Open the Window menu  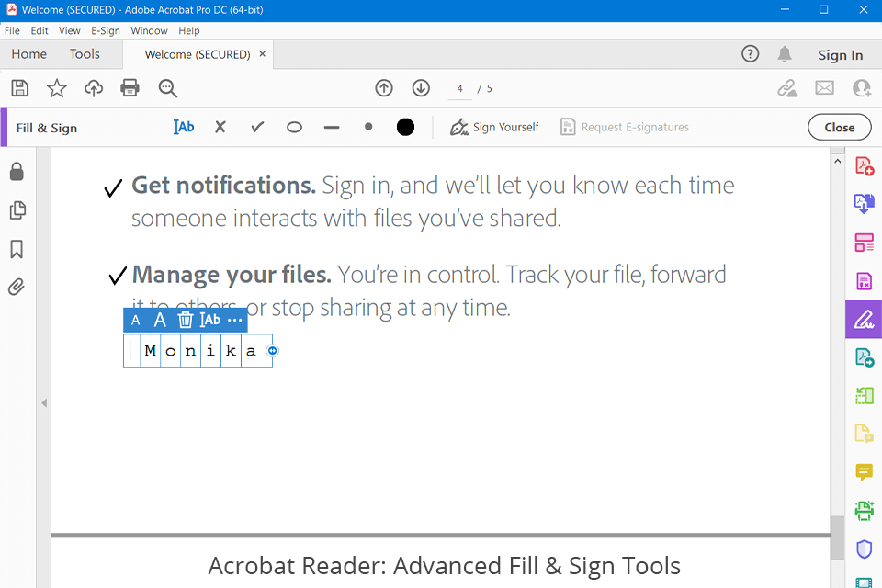point(149,30)
